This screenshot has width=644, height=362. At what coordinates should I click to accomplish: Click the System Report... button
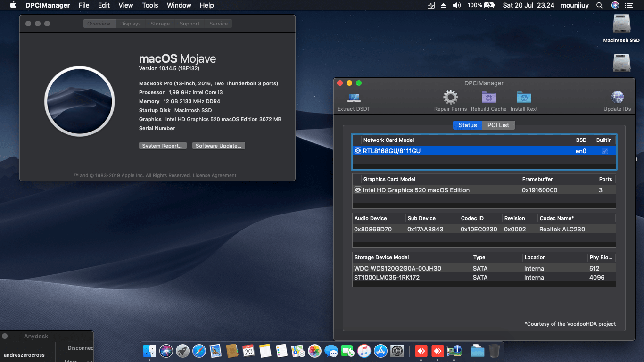(x=163, y=146)
